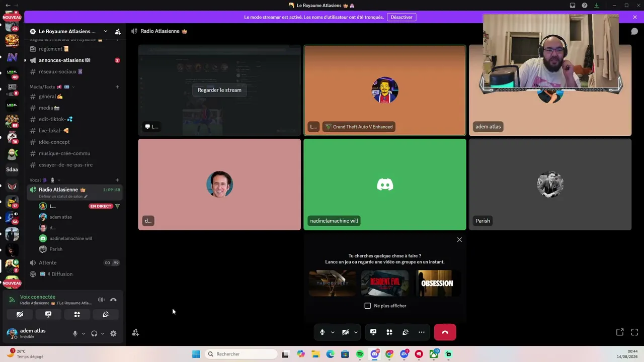Image resolution: width=644 pixels, height=362 pixels.
Task: Open soundboard from voice panel
Action: coord(106,314)
